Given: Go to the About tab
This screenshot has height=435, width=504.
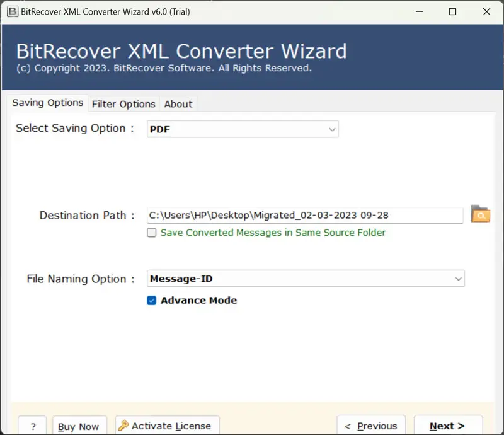Looking at the screenshot, I should click(178, 104).
